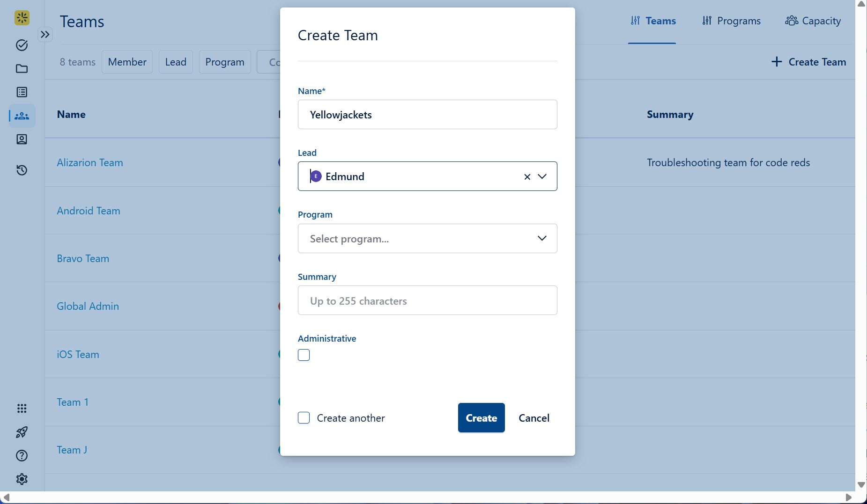Open the person contact card icon
The height and width of the screenshot is (504, 867).
22,139
